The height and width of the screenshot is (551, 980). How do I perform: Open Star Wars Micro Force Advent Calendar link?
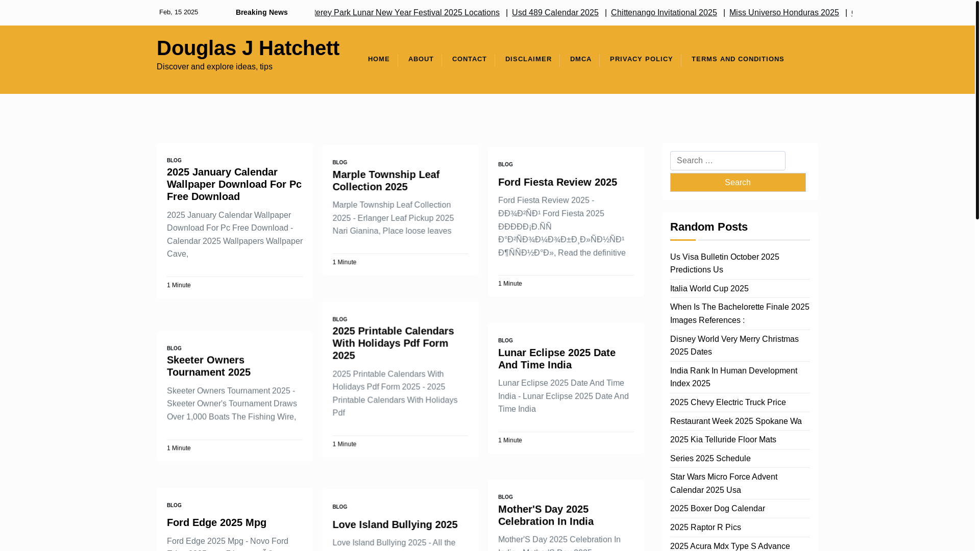pos(723,484)
